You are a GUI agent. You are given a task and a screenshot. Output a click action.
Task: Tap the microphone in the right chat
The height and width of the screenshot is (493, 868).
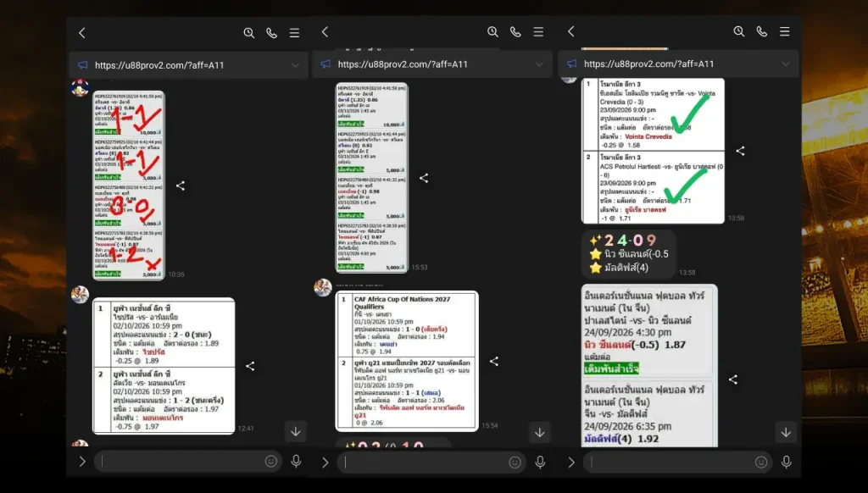[x=786, y=462]
